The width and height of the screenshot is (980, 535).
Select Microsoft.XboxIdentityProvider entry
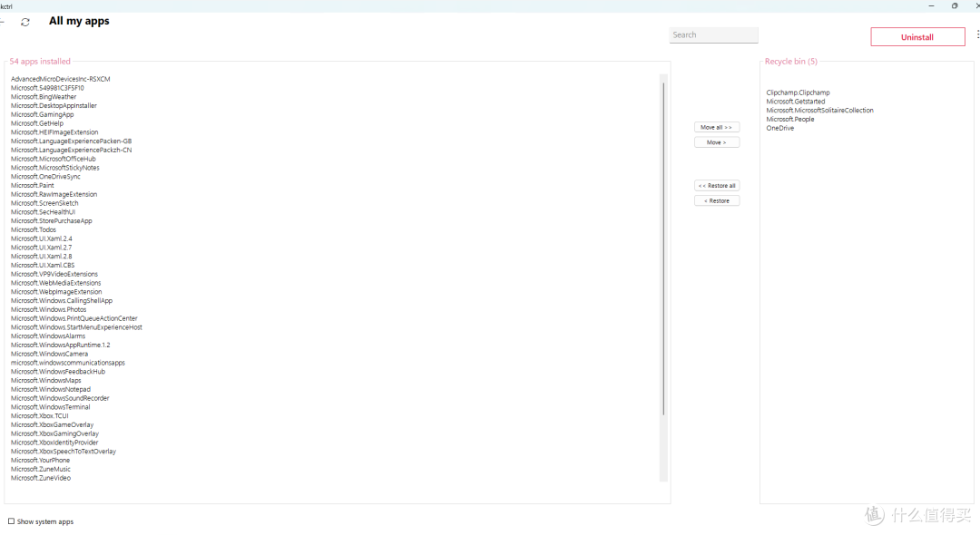click(54, 443)
